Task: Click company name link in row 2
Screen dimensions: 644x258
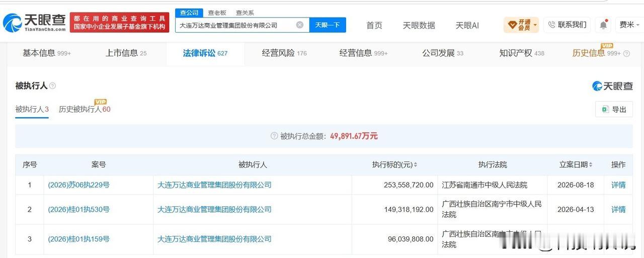Action: coord(214,209)
